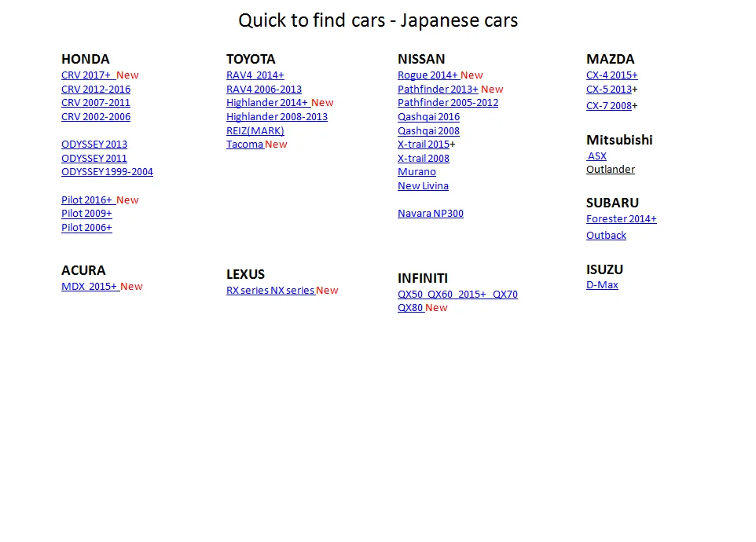Viewport: 756px width, 542px height.
Task: Open Lexus RX series NX series link
Action: click(270, 291)
